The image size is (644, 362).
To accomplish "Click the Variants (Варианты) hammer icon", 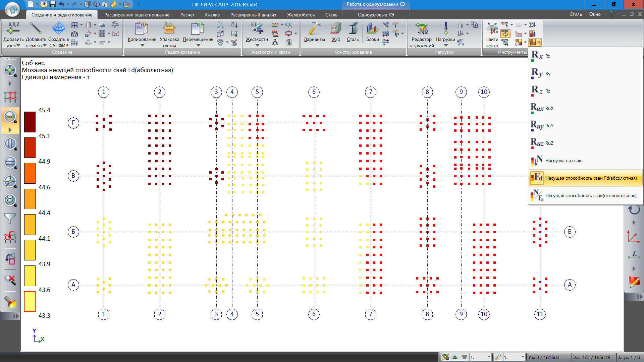I will pos(314,29).
